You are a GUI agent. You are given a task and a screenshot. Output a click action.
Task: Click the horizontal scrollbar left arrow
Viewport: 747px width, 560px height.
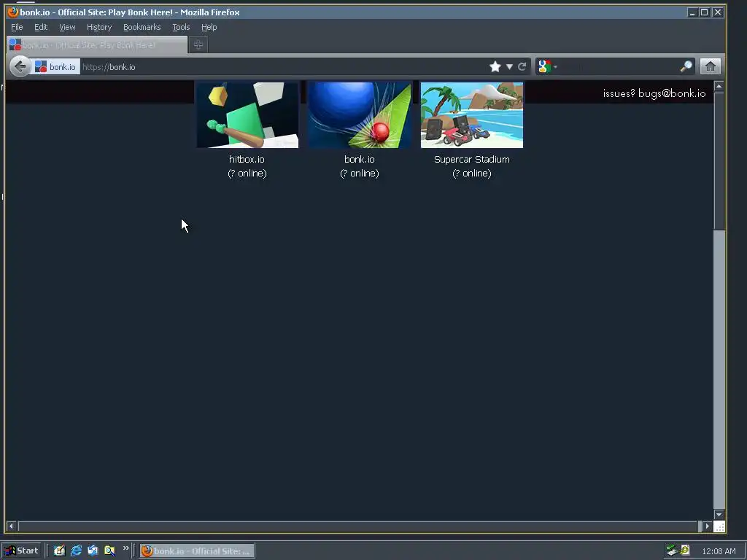point(11,526)
